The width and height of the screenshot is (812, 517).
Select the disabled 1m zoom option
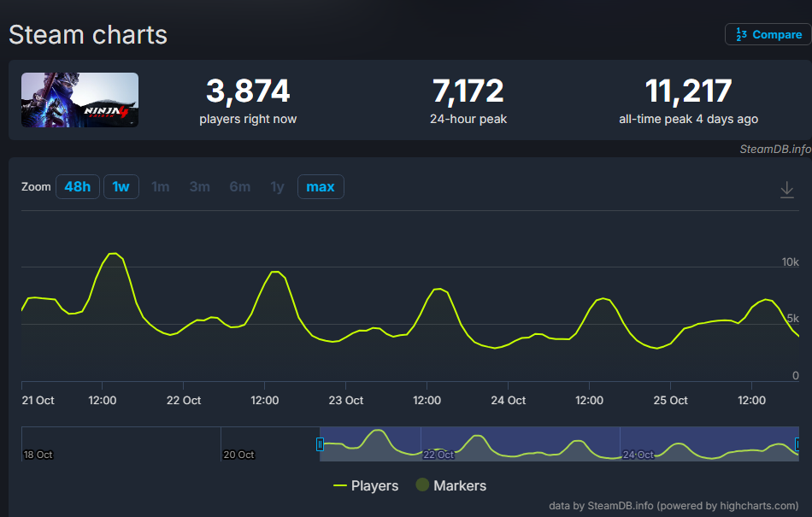click(x=161, y=187)
